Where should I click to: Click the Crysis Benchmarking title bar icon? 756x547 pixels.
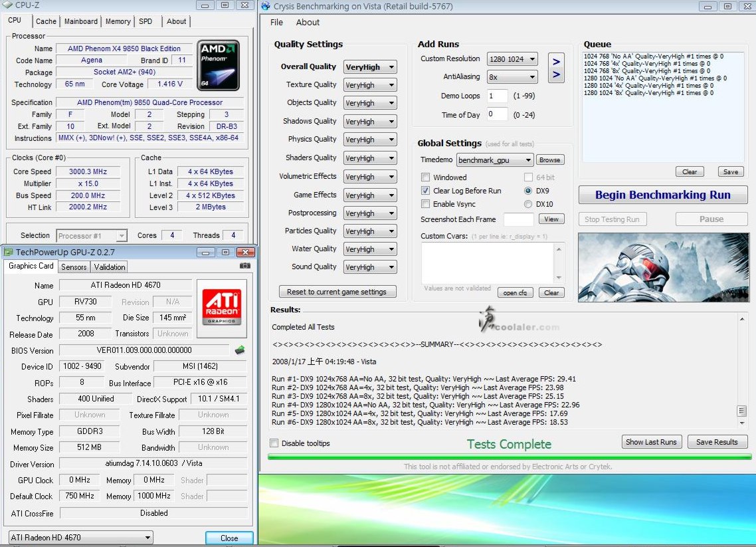pyautogui.click(x=265, y=6)
